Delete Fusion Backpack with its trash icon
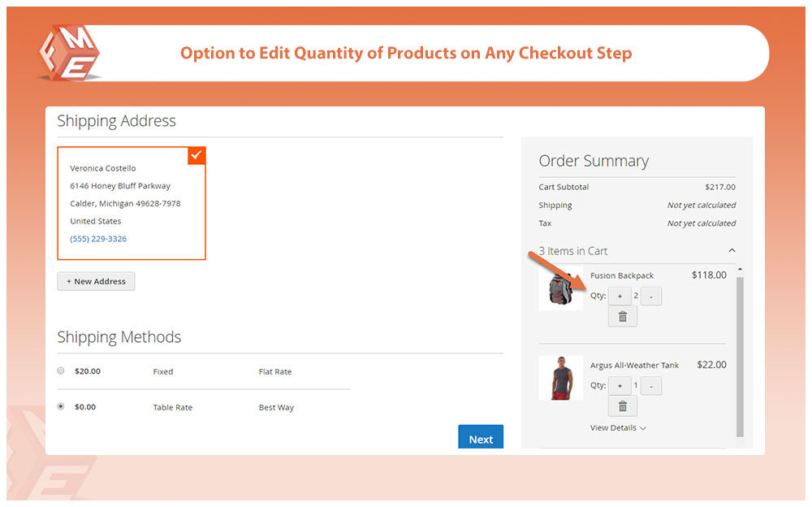The height and width of the screenshot is (507, 812). [x=622, y=317]
